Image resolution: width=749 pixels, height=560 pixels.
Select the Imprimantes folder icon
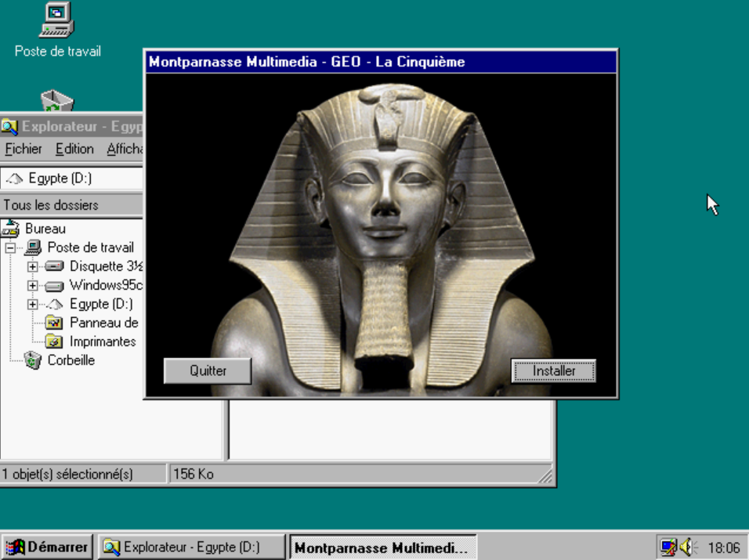pyautogui.click(x=55, y=341)
